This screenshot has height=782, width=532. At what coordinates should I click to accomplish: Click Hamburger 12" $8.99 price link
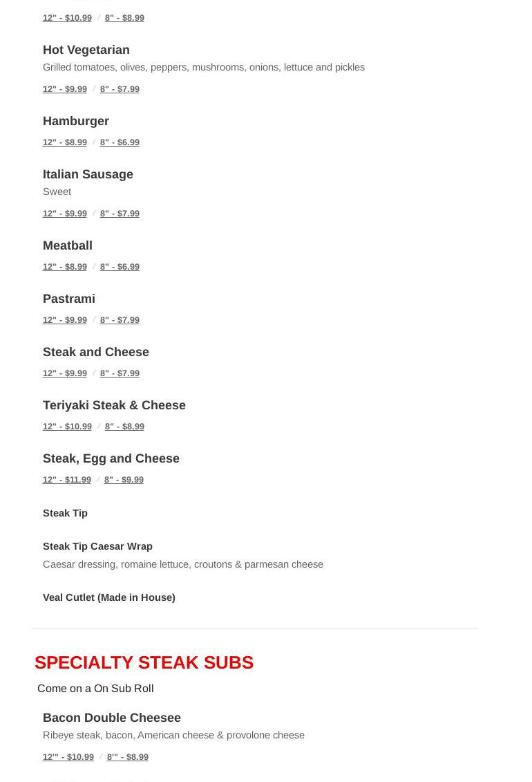[x=65, y=142]
